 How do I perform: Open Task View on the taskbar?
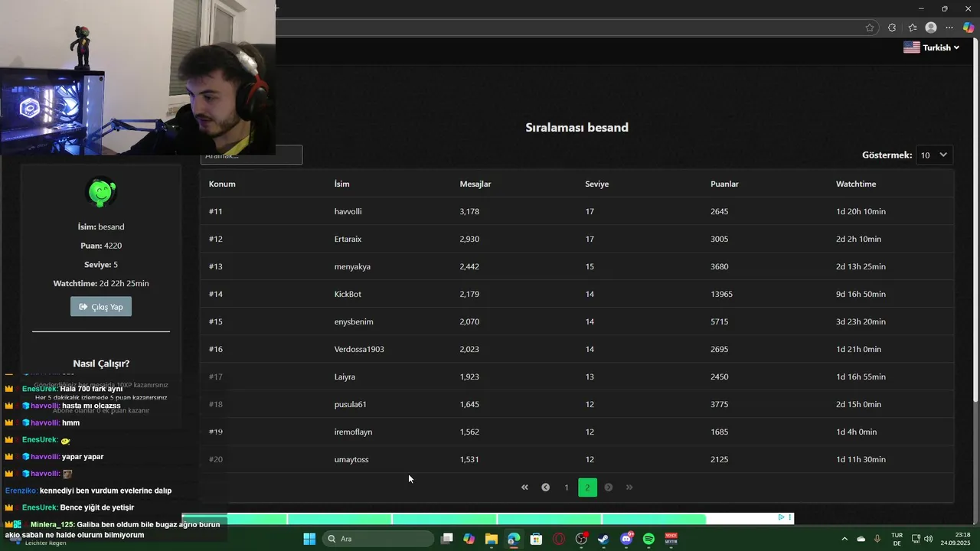pyautogui.click(x=447, y=539)
